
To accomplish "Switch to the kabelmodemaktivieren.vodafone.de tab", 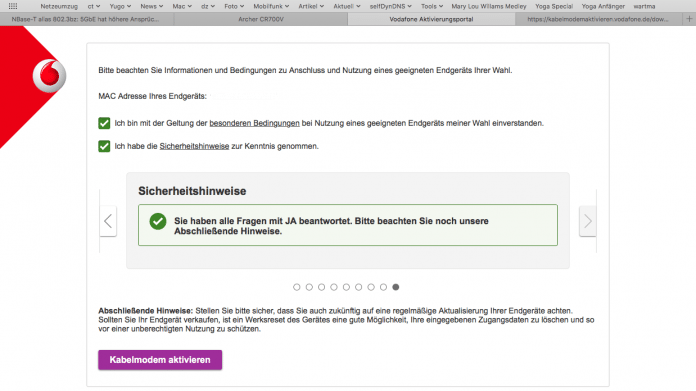I will [598, 19].
